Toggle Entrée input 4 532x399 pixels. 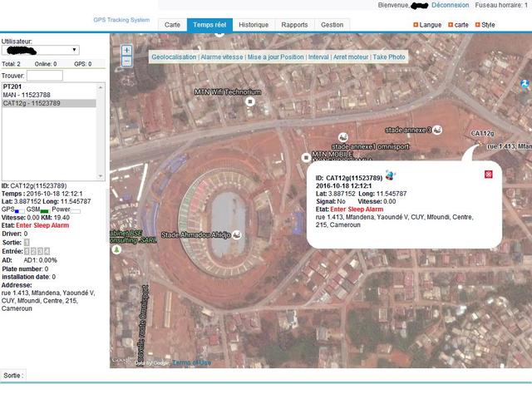47,251
